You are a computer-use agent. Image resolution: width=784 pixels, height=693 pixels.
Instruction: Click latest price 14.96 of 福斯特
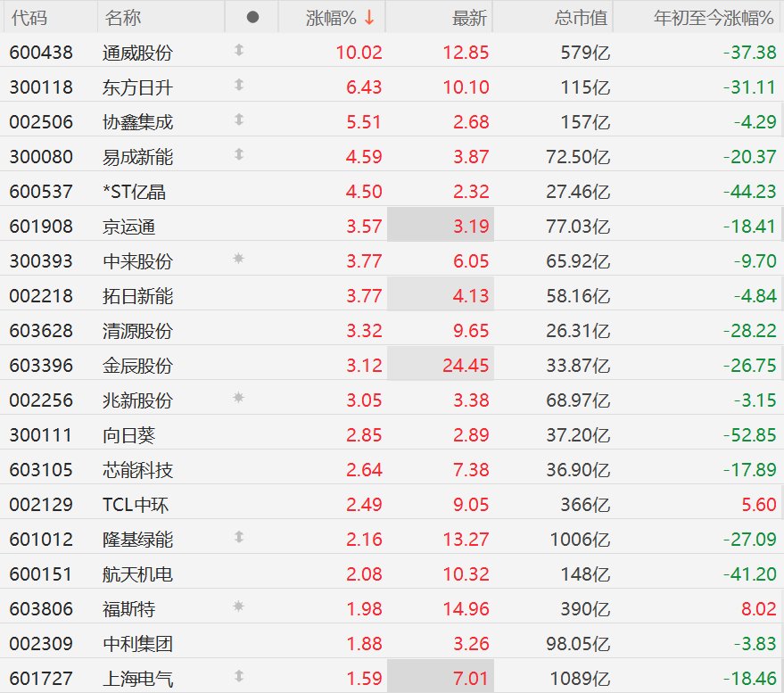tap(466, 608)
